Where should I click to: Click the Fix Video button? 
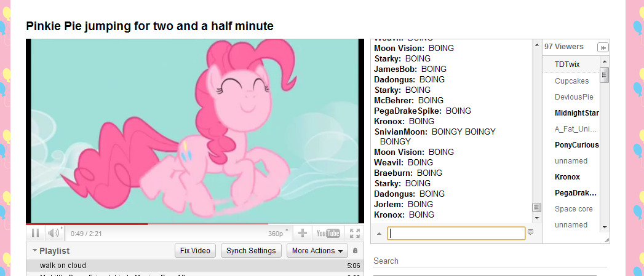[195, 251]
